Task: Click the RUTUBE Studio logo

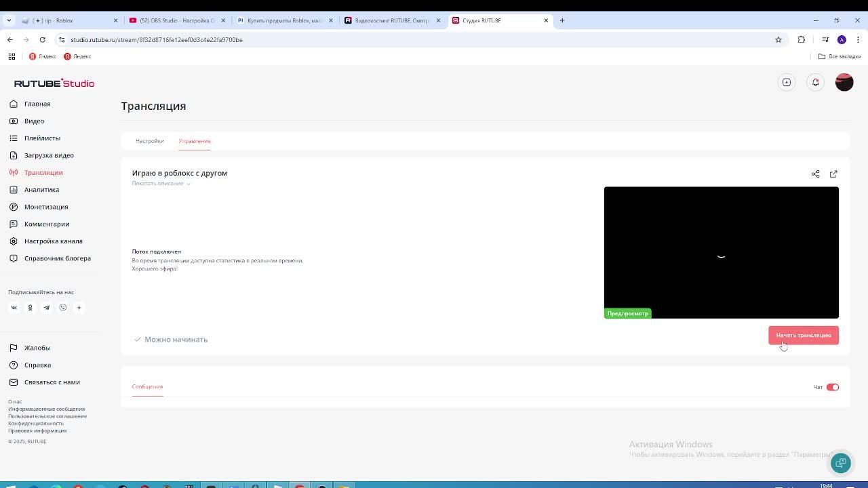Action: (x=54, y=83)
